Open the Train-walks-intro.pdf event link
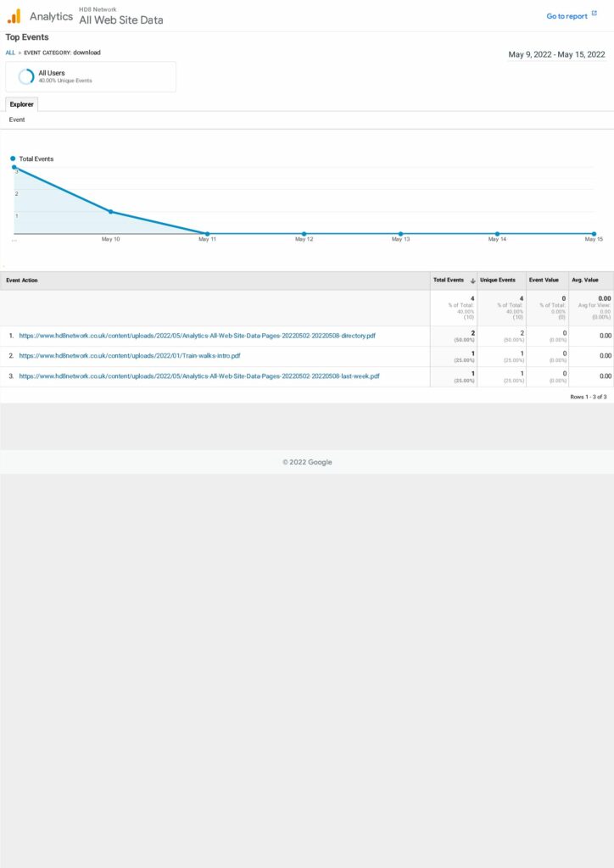This screenshot has width=614, height=868. pyautogui.click(x=130, y=356)
